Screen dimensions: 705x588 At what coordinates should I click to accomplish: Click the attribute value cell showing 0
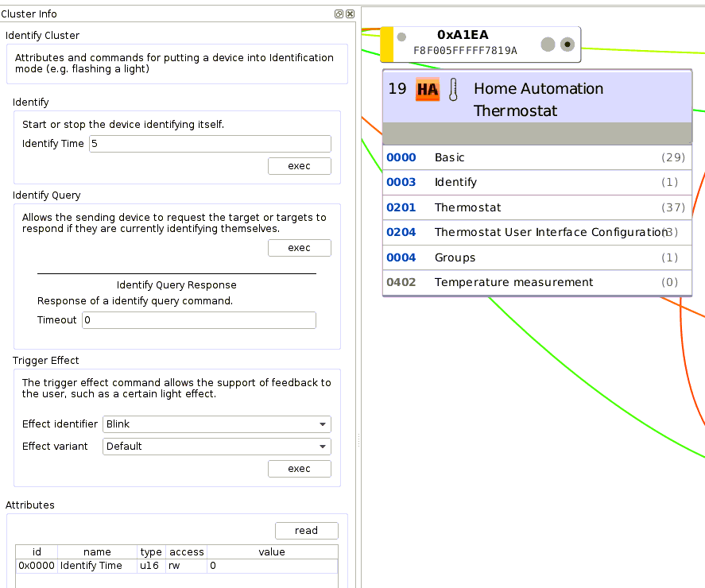tap(272, 566)
